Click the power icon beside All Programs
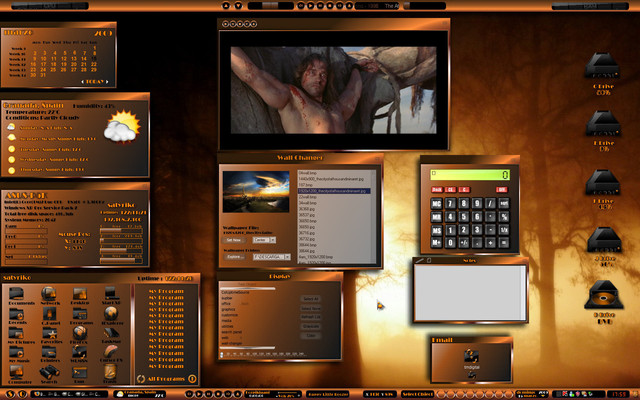The width and height of the screenshot is (640, 400). (192, 379)
